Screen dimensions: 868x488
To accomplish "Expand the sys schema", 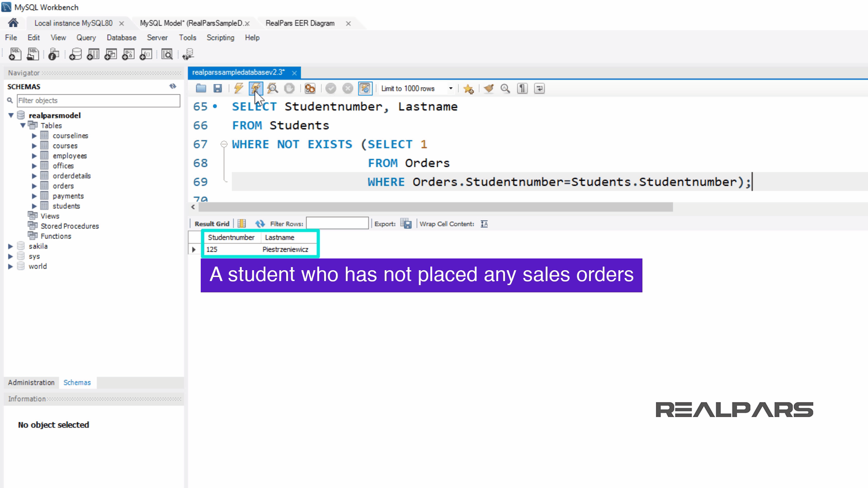I will click(x=10, y=256).
